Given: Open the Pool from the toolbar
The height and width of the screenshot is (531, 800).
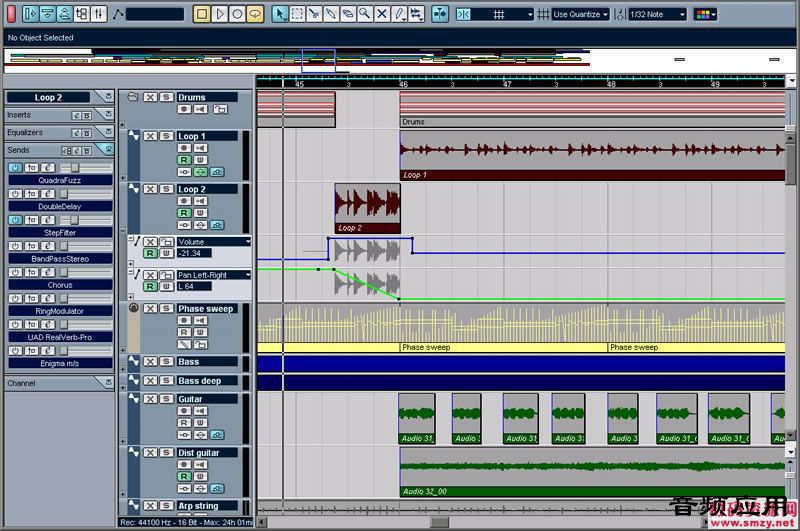Looking at the screenshot, I should point(81,14).
